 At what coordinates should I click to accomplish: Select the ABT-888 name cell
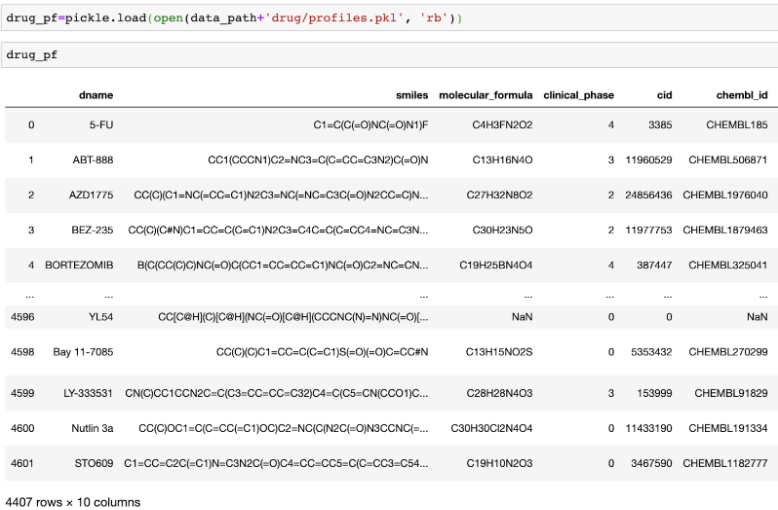(92, 160)
